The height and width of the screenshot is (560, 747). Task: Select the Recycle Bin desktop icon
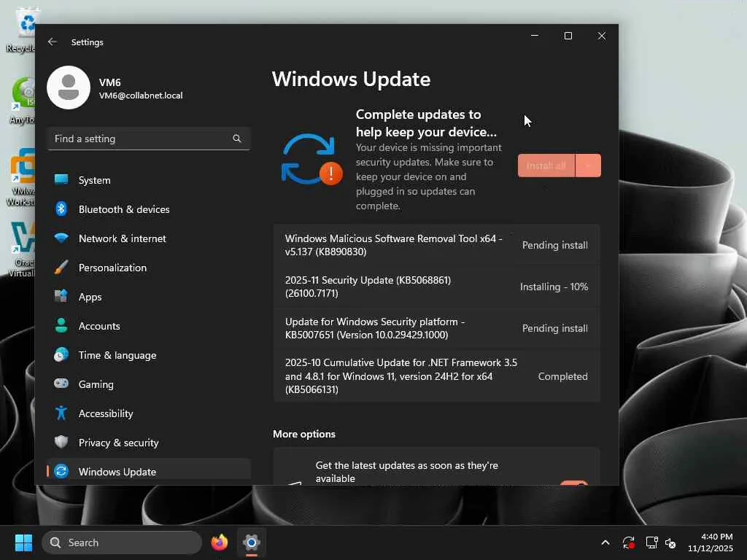click(21, 30)
